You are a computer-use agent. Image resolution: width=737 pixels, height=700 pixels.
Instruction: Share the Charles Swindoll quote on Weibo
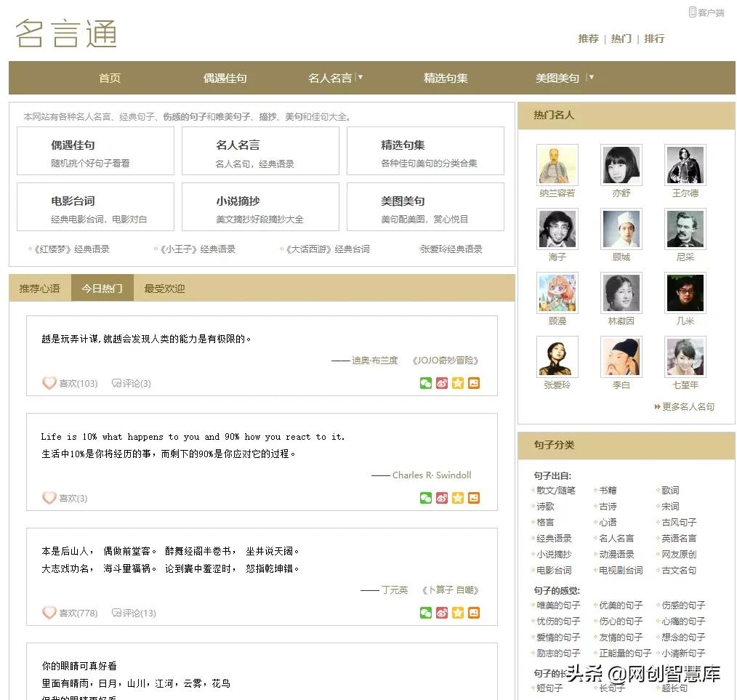441,498
